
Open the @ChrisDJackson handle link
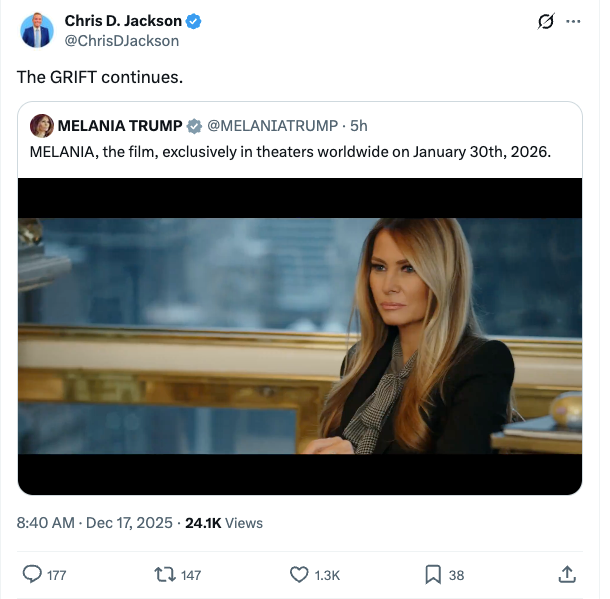tap(122, 41)
